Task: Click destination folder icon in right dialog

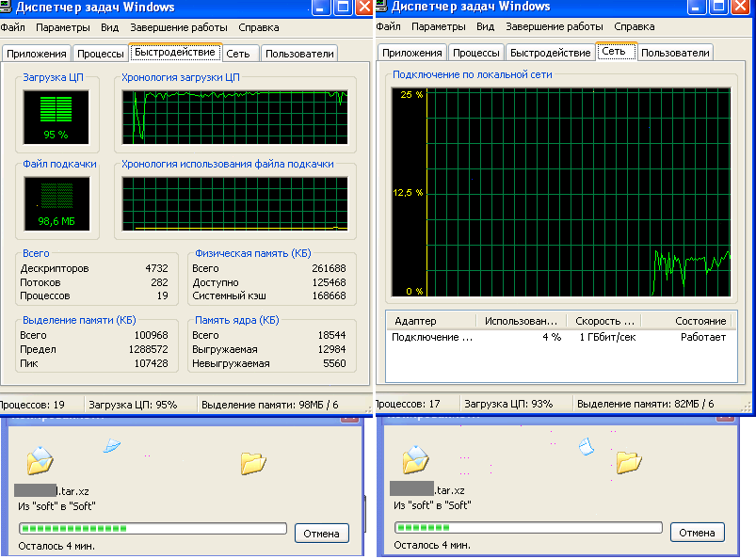Action: coord(629,462)
